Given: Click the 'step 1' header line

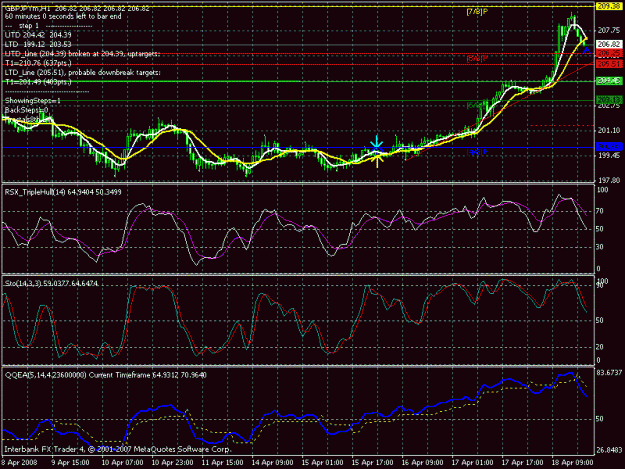Looking at the screenshot, I should [x=48, y=26].
